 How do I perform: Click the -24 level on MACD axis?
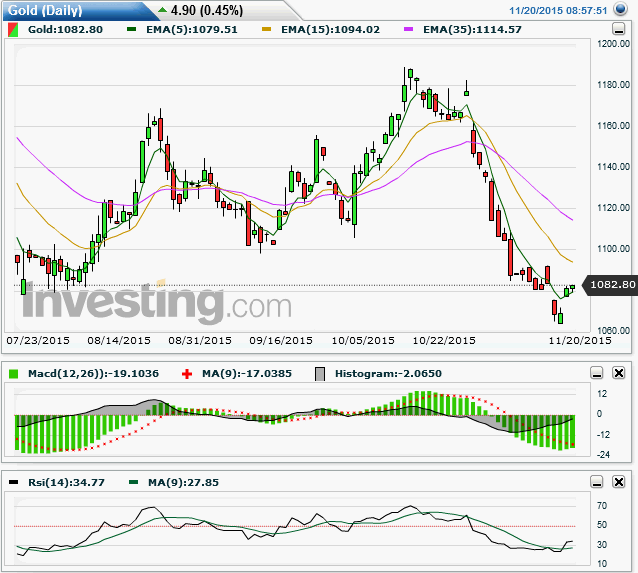[603, 455]
